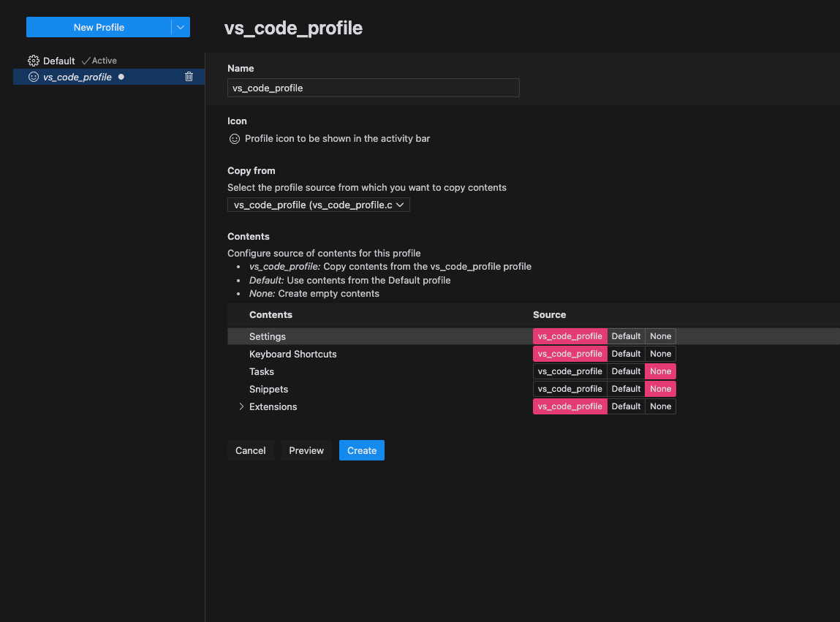
Task: Set Settings source to vs_code_profile
Action: 570,336
